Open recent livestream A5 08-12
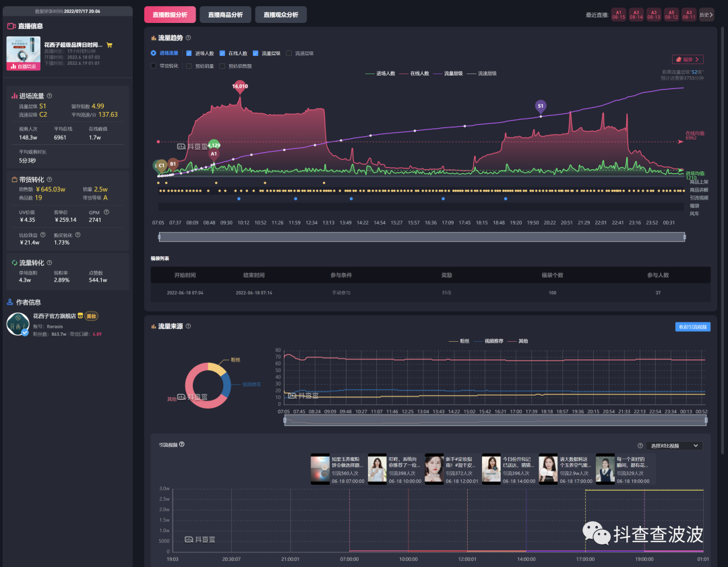The image size is (728, 567). pos(671,15)
